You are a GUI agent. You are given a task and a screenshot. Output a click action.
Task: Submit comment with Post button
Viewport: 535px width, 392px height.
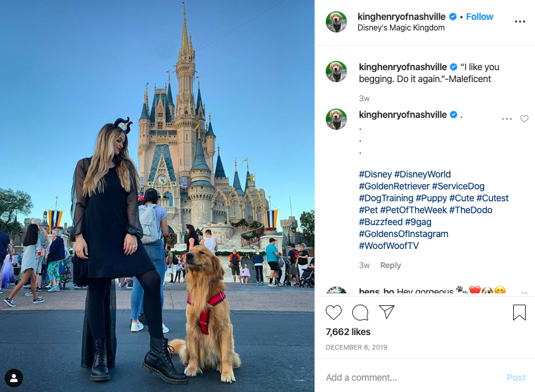coord(516,377)
